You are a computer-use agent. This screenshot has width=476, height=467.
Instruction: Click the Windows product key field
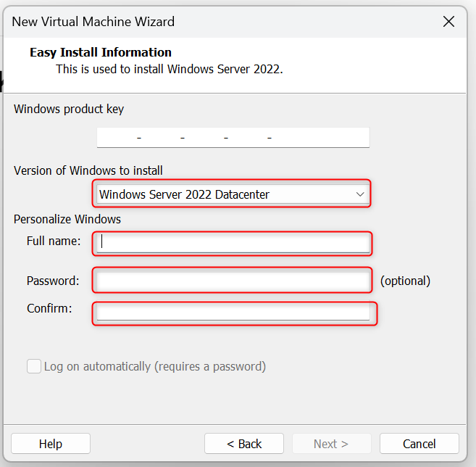233,138
